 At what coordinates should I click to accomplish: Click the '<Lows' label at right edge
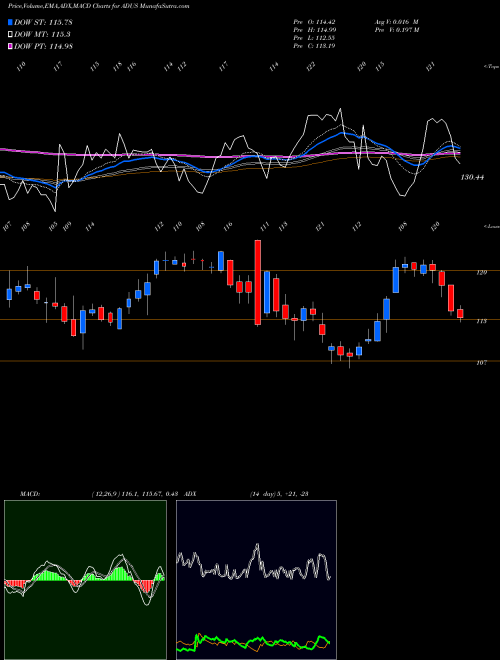tap(491, 226)
